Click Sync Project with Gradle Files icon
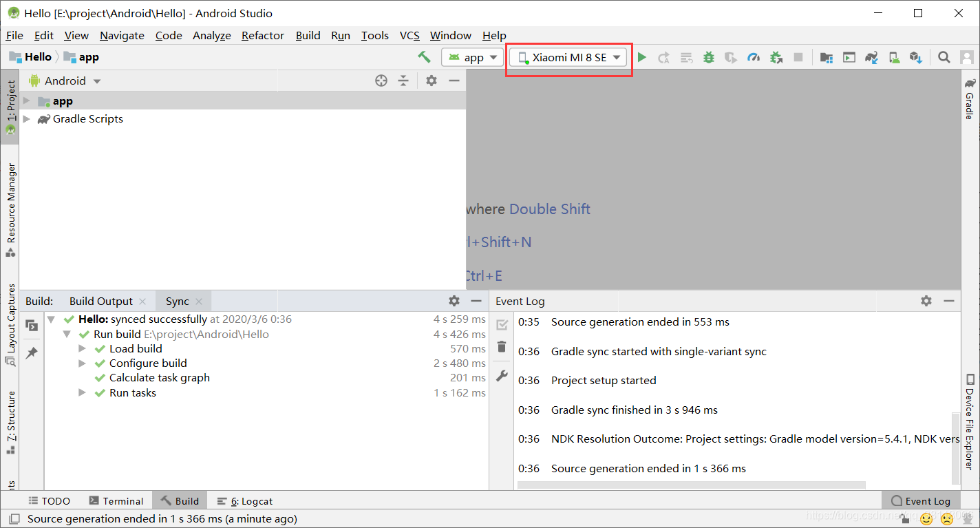Image resolution: width=980 pixels, height=528 pixels. 872,57
